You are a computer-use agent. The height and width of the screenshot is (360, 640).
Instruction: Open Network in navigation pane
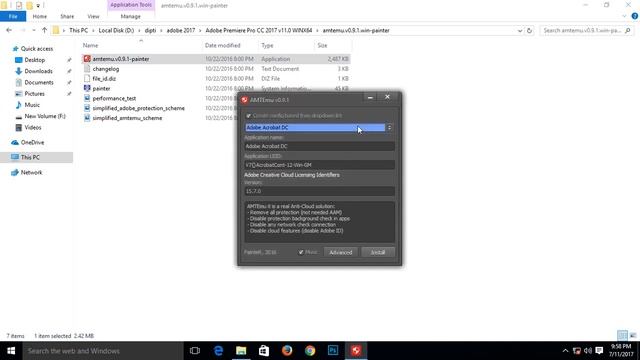(x=31, y=173)
